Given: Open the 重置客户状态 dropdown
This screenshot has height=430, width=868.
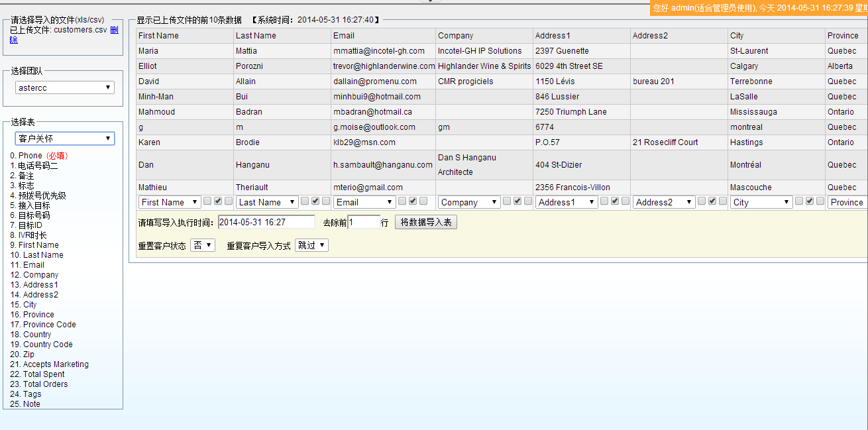Looking at the screenshot, I should (203, 245).
